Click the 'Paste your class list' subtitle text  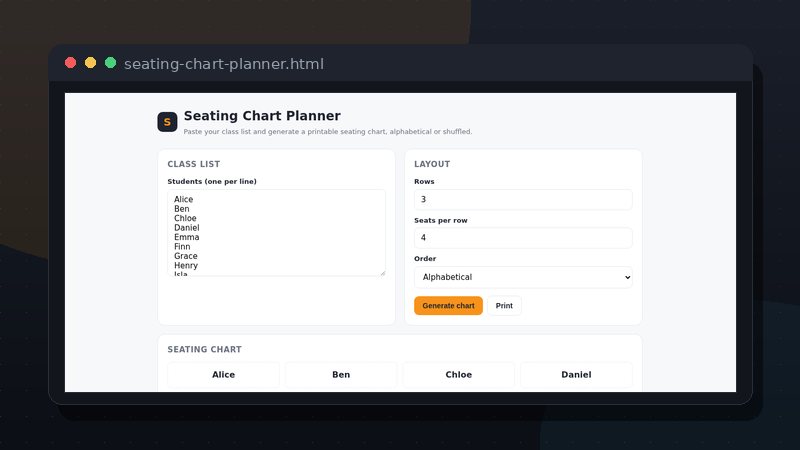click(328, 132)
